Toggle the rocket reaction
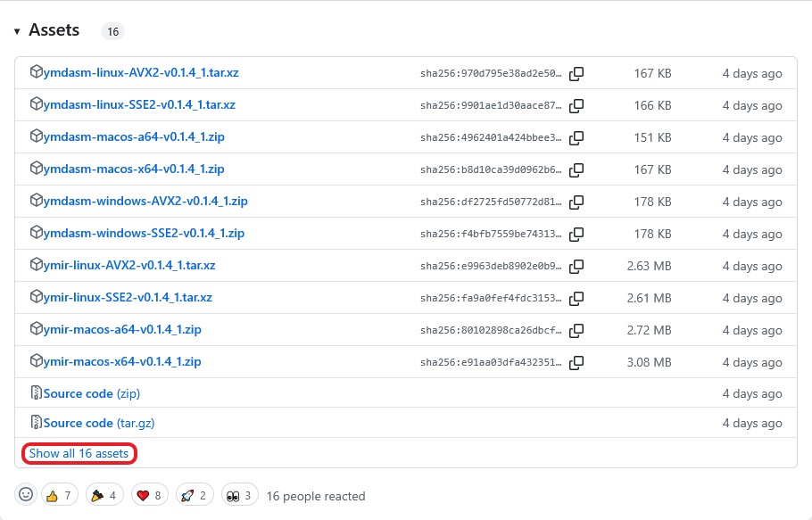The width and height of the screenshot is (812, 520). [x=195, y=495]
